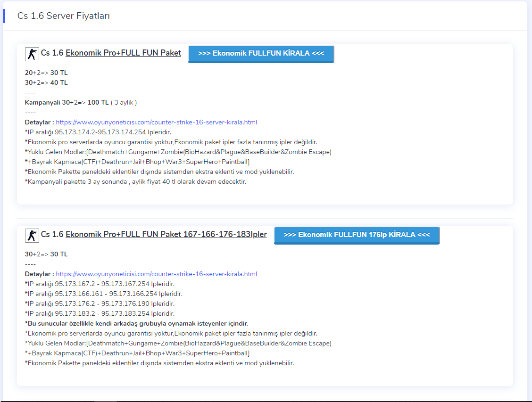Click the bold line about kendi arkadaş grubuyla oynamak
532x402 pixels.
tap(137, 323)
